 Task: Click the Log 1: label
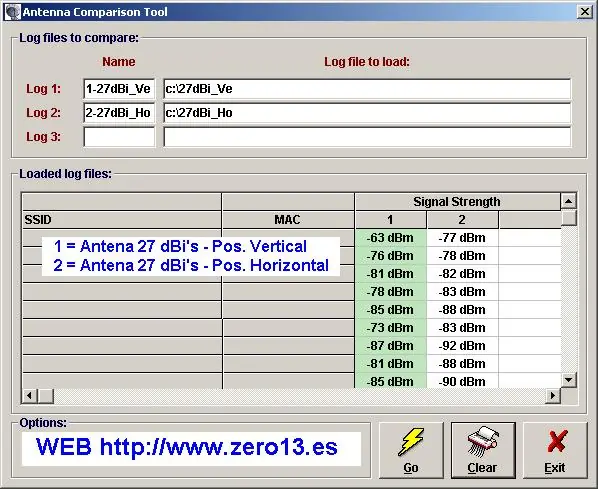(x=43, y=89)
